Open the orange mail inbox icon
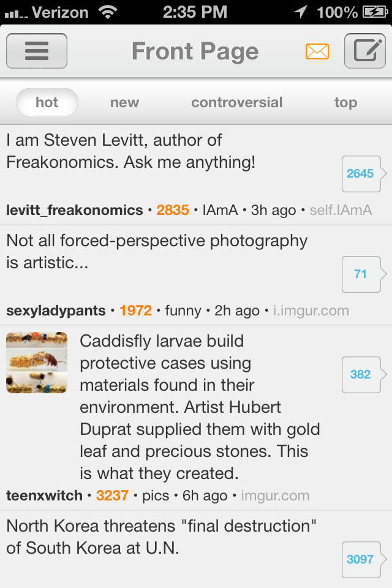392x588 pixels. [317, 51]
